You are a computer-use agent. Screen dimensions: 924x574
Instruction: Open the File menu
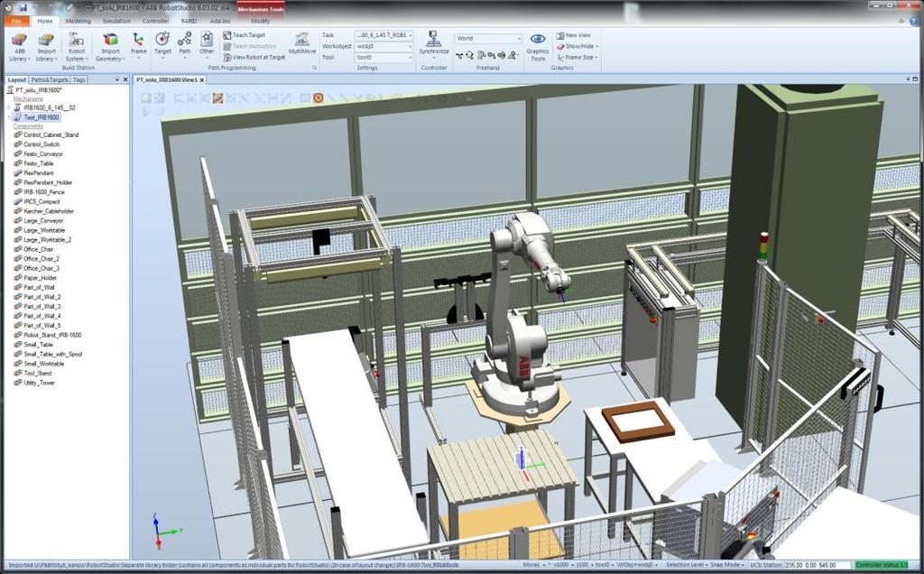click(x=16, y=22)
